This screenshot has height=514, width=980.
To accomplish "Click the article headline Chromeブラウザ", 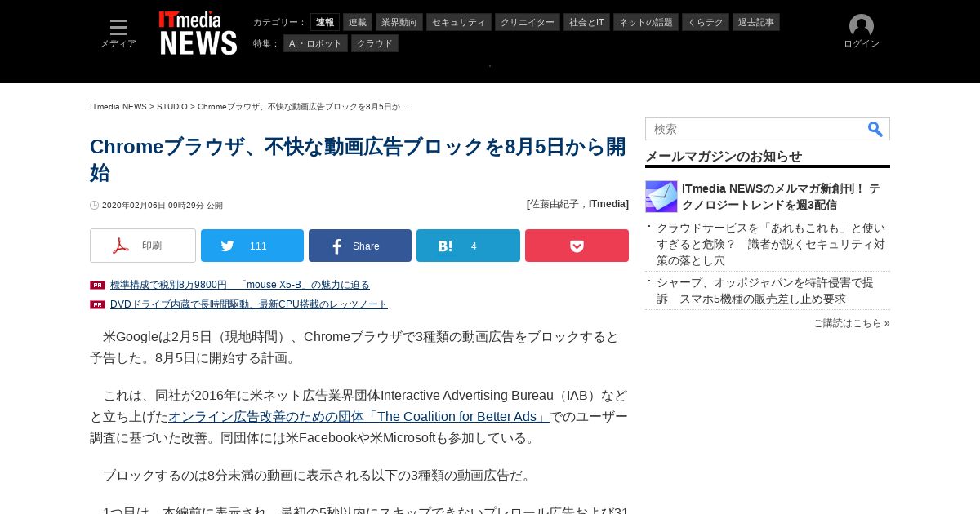I will (358, 159).
